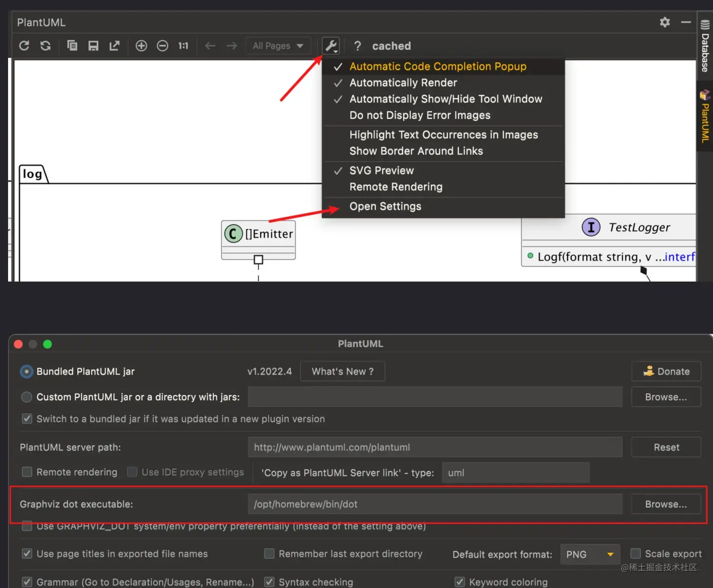713x588 pixels.
Task: Click the cached status label
Action: [x=391, y=46]
